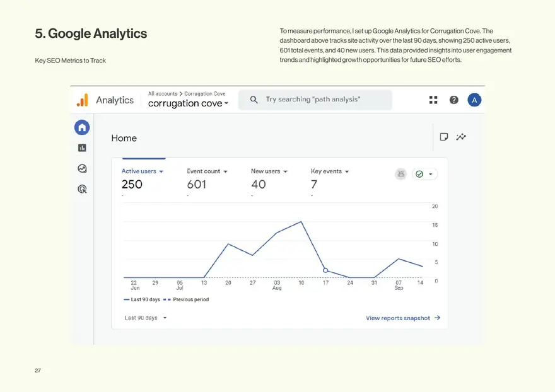
Task: Click the 601 event count value
Action: pos(196,184)
